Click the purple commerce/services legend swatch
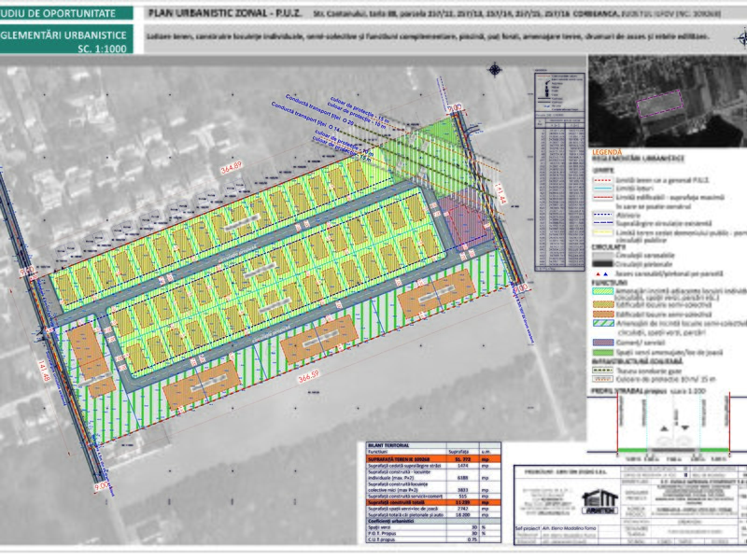 coord(603,341)
